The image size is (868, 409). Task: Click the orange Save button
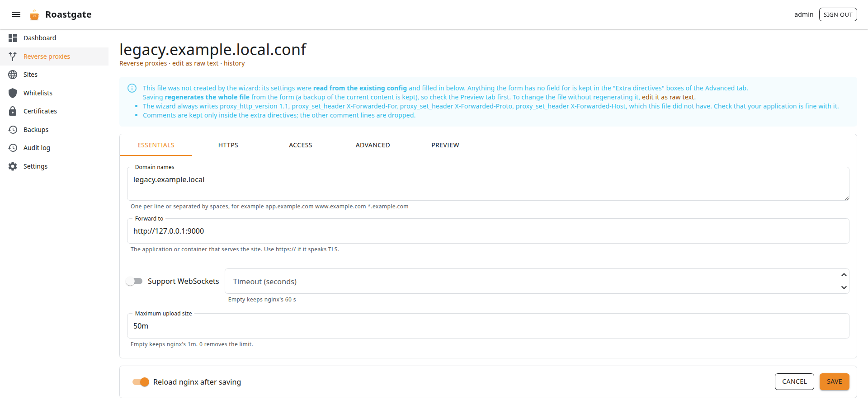tap(835, 381)
